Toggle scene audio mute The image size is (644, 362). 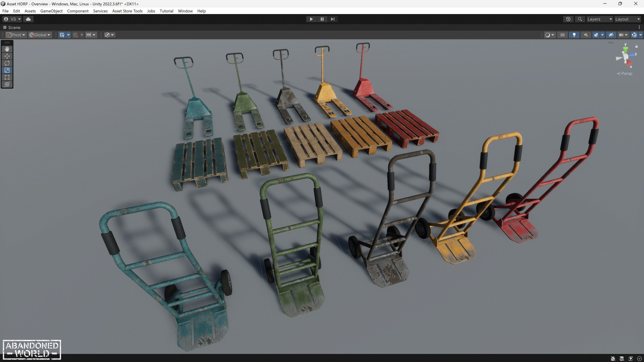pos(586,35)
